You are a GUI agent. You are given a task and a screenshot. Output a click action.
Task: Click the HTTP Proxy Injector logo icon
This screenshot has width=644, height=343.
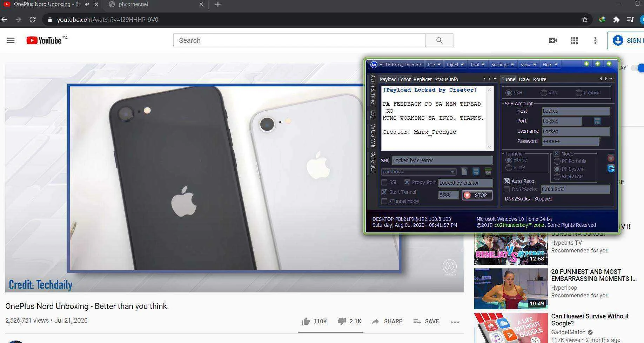374,65
